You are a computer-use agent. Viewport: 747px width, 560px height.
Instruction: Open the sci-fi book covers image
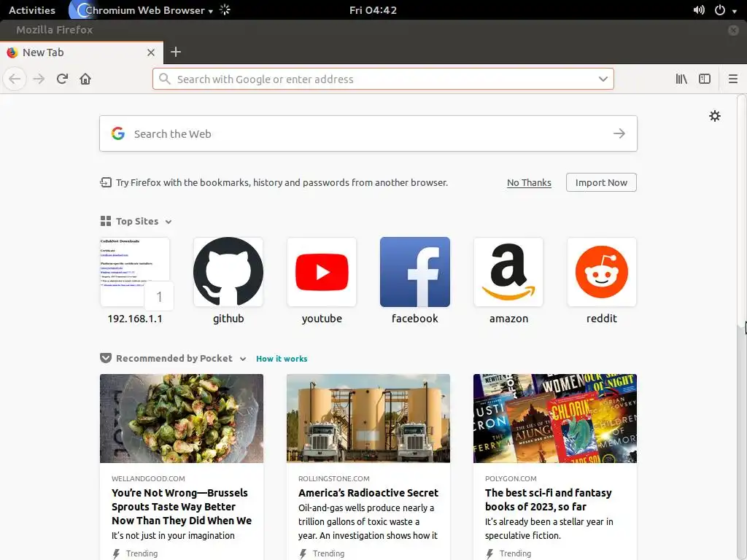pyautogui.click(x=555, y=418)
